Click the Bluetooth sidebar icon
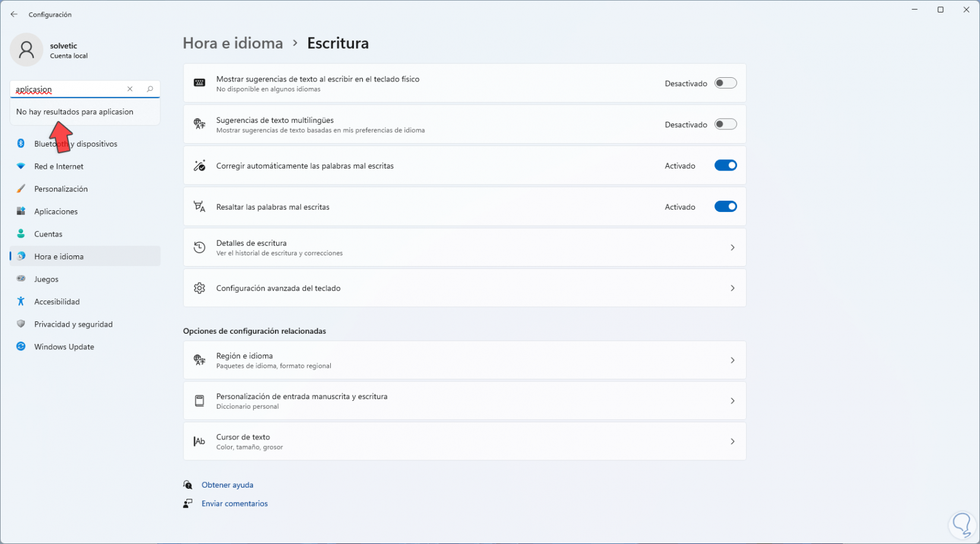This screenshot has width=980, height=544. [x=21, y=144]
